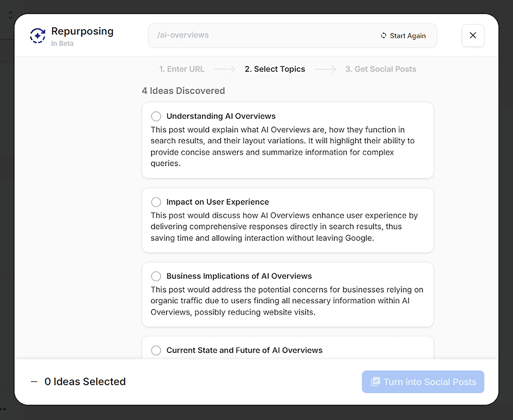
Task: Click the In Beta label
Action: tap(62, 43)
